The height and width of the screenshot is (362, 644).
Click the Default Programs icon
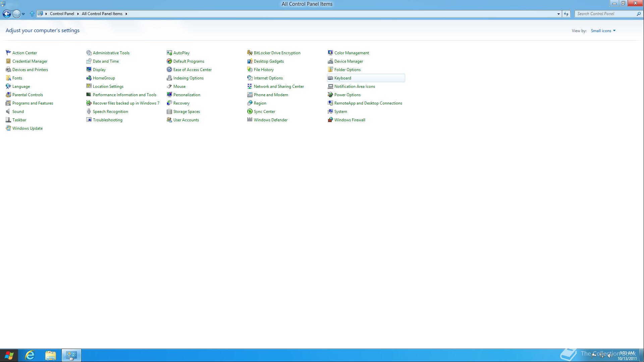click(x=169, y=61)
